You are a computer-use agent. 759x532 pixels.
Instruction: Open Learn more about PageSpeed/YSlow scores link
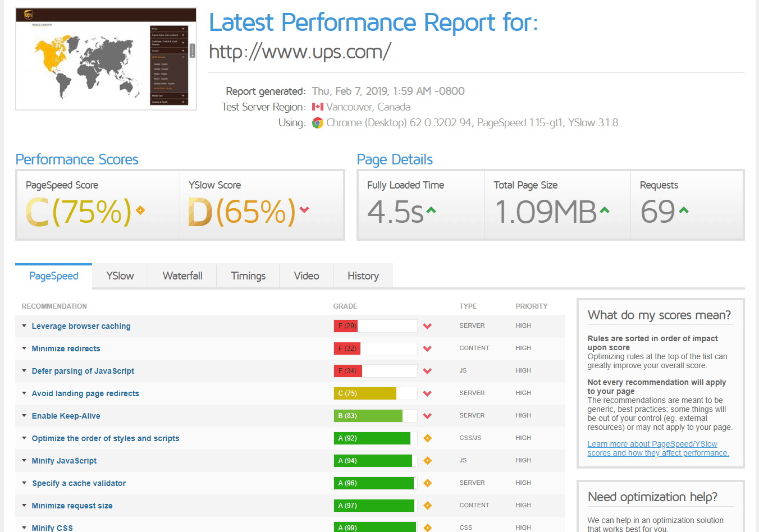(658, 448)
